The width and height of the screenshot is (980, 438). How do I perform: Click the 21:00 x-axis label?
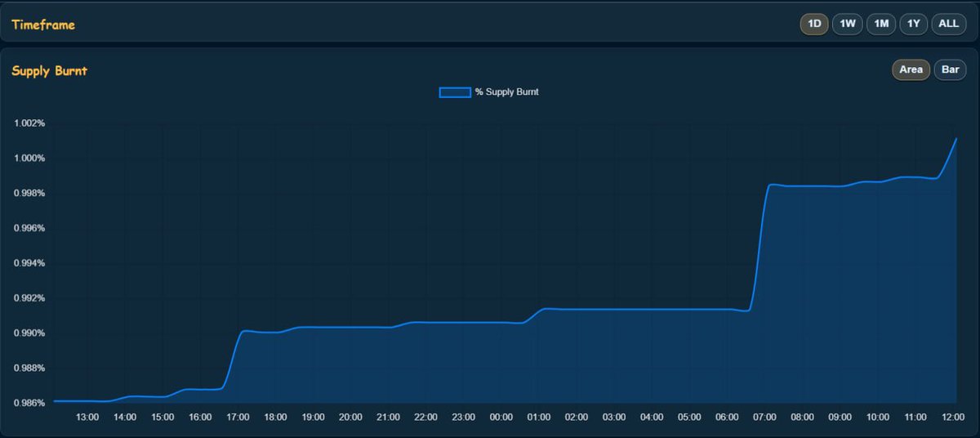(388, 418)
